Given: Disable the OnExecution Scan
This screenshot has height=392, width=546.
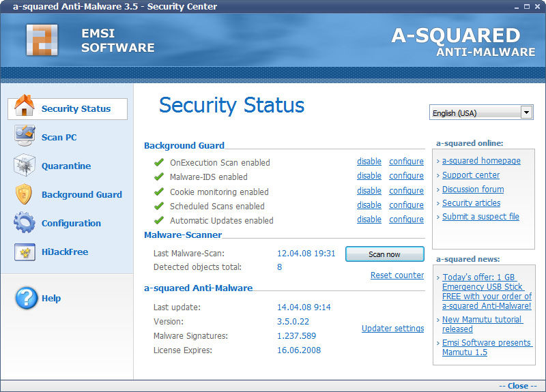Looking at the screenshot, I should (369, 162).
